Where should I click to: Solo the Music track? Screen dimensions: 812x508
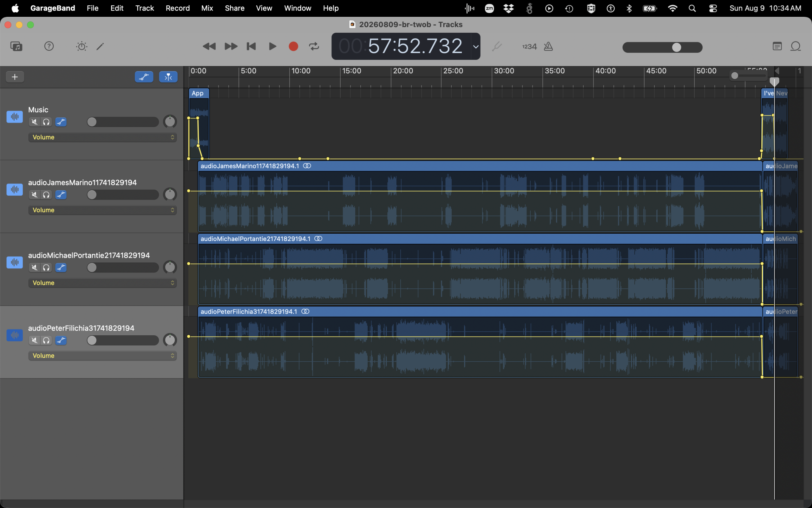click(x=46, y=122)
